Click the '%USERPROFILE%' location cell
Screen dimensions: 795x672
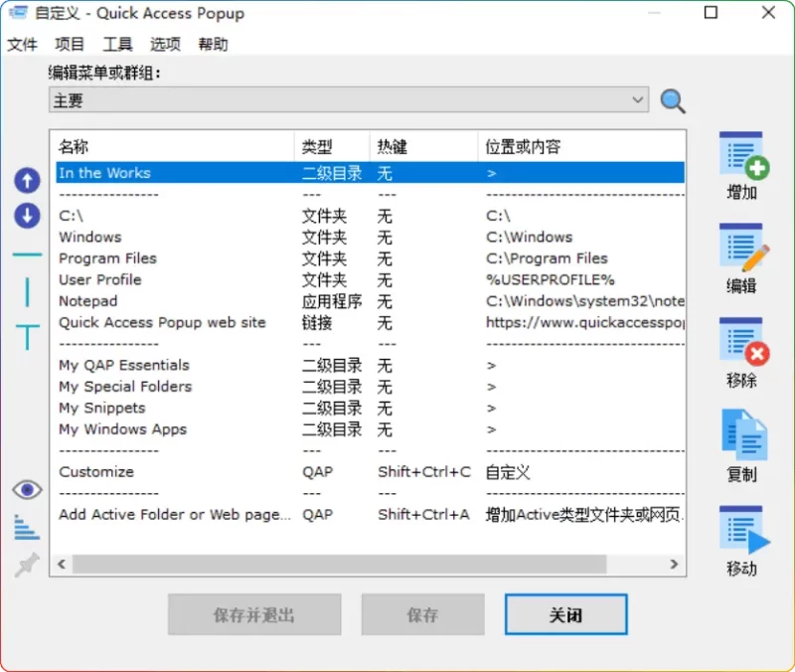(551, 279)
